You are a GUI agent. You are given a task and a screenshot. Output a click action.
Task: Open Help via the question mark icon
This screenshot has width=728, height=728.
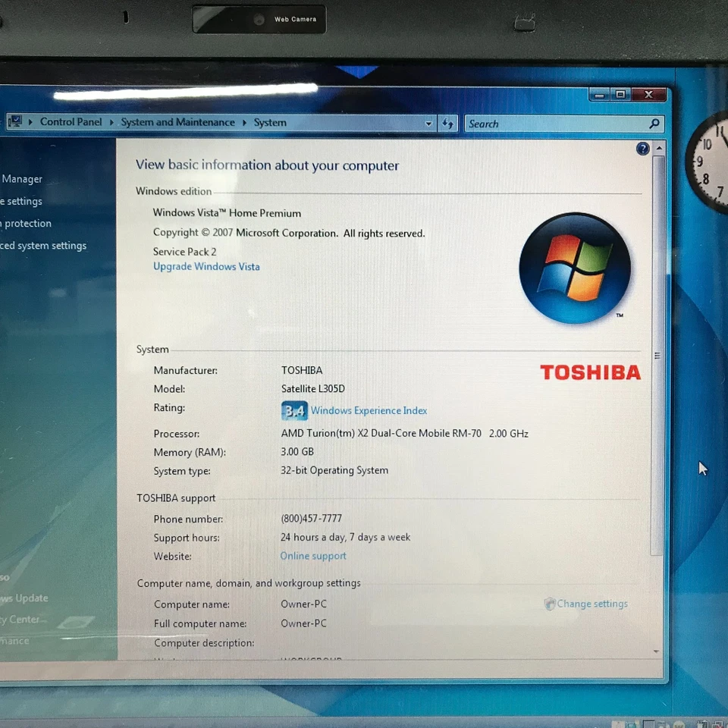pyautogui.click(x=642, y=149)
